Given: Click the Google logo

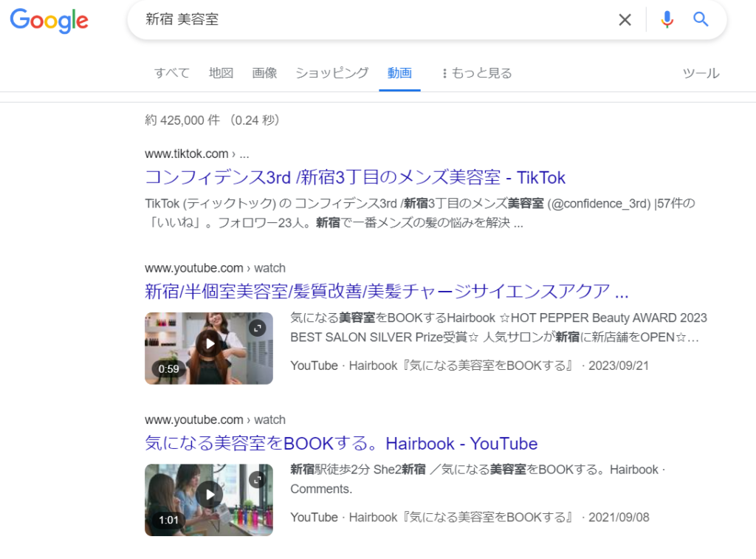Looking at the screenshot, I should coord(49,21).
